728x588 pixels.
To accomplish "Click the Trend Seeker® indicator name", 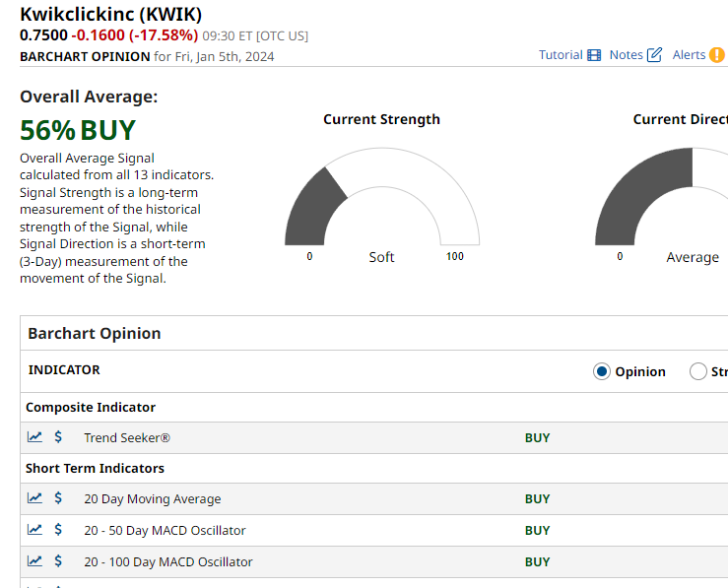I will click(127, 437).
